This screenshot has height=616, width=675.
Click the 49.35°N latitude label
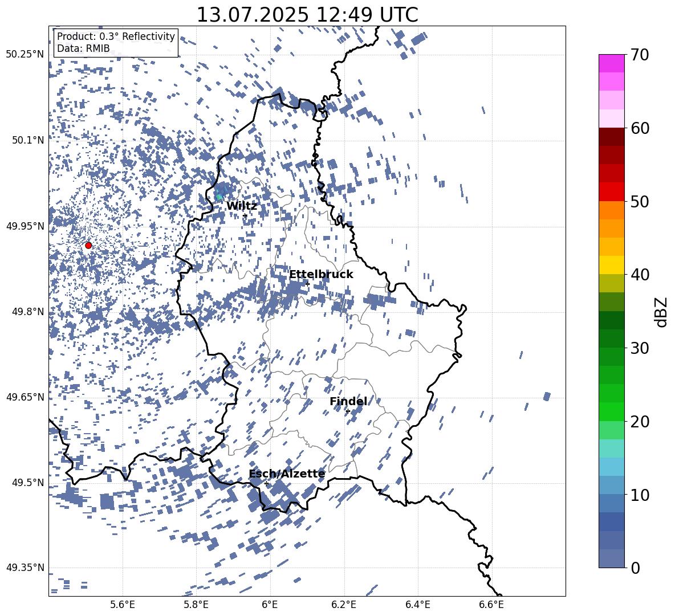[25, 568]
